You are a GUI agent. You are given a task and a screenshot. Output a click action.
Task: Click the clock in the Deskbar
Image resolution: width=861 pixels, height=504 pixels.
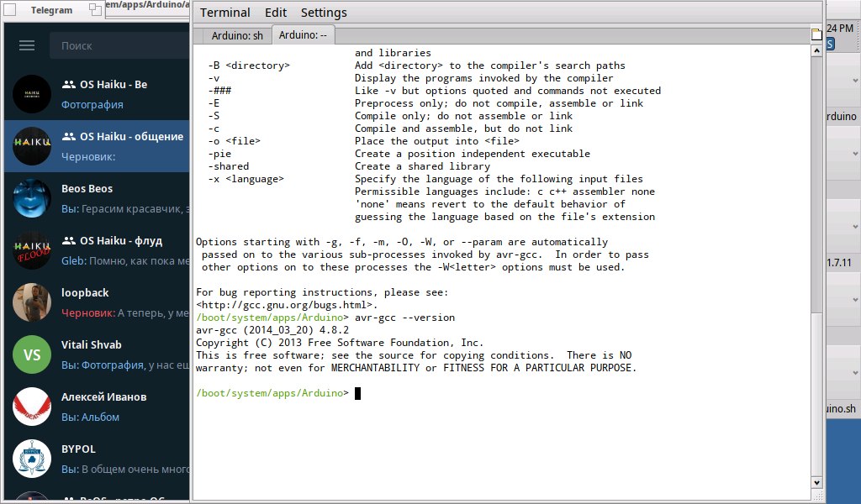pos(840,28)
